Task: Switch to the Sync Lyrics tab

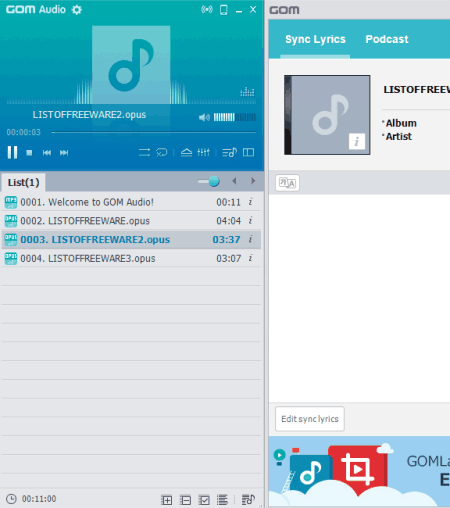Action: [315, 39]
